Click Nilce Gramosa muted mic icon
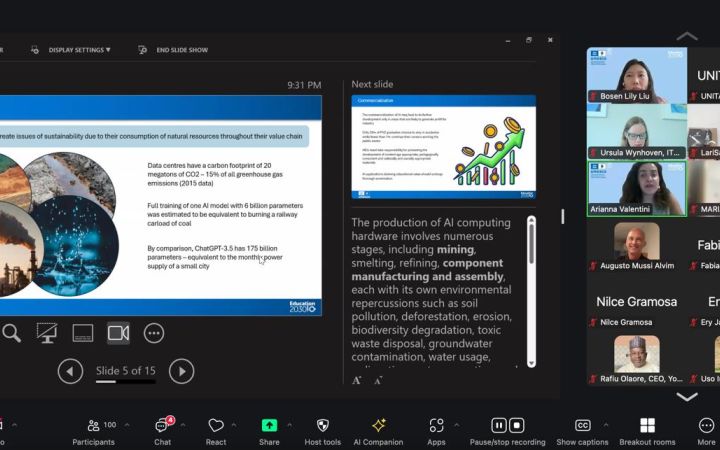Screen dimensions: 720x450 [x=593, y=322]
